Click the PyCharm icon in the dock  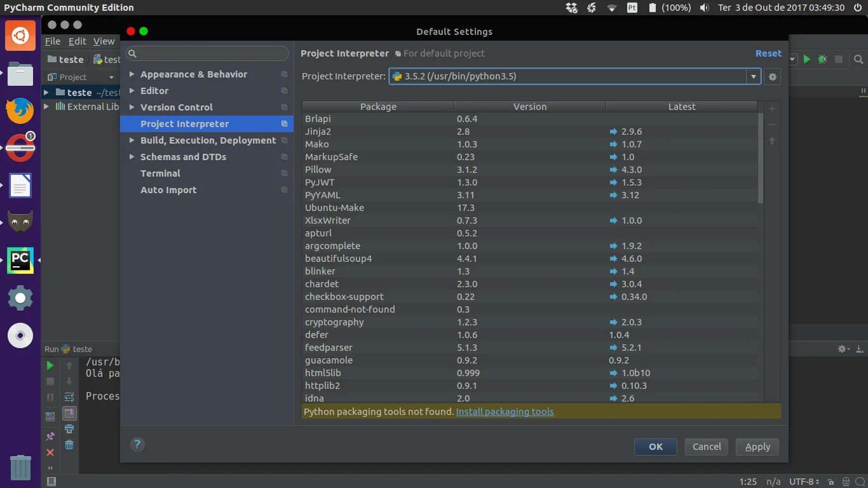click(x=20, y=261)
